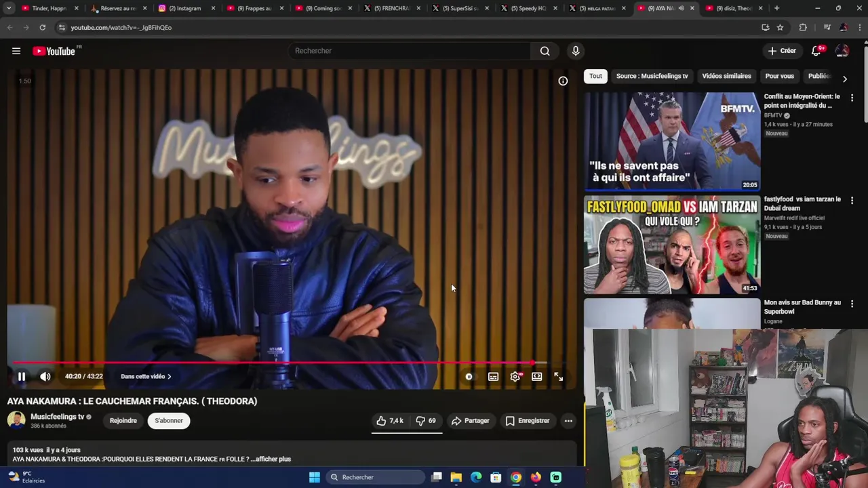Open options for Bad Bunny Superbowl video
This screenshot has width=868, height=488.
(x=852, y=304)
